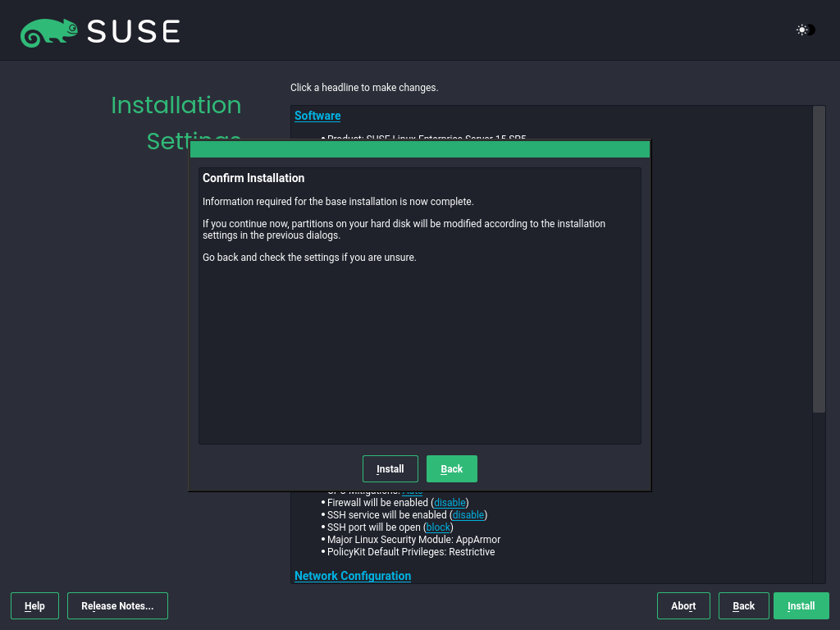The image size is (840, 630).
Task: Disable the firewall
Action: click(449, 502)
